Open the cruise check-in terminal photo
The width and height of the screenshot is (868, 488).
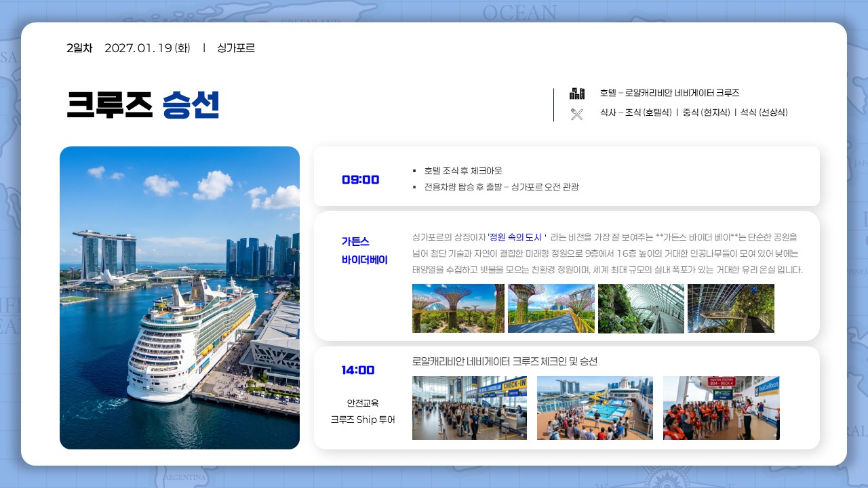pyautogui.click(x=469, y=408)
